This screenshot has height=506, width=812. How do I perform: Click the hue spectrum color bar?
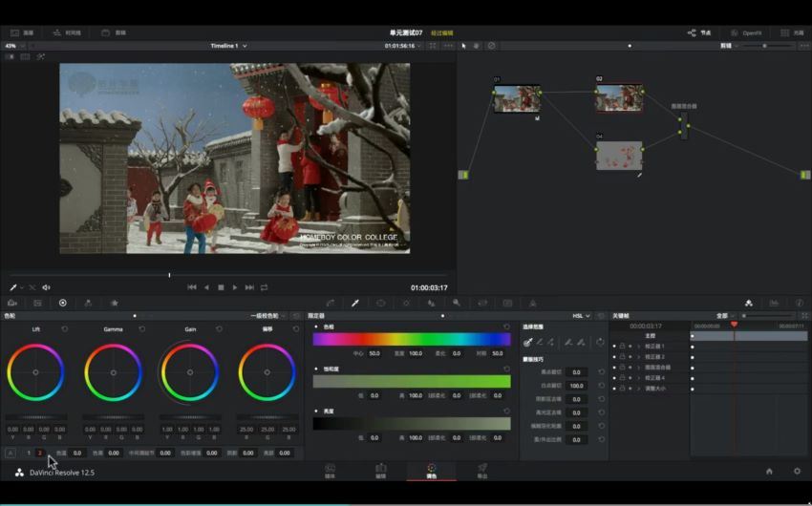(x=412, y=339)
